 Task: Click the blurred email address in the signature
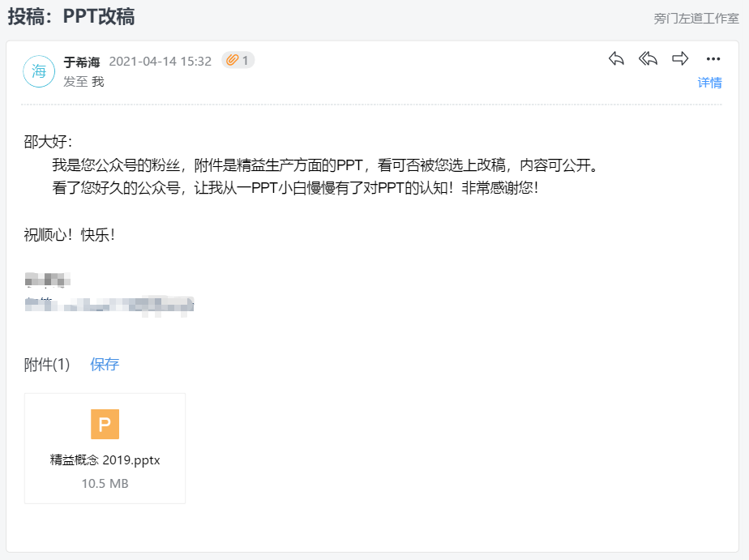pyautogui.click(x=109, y=305)
